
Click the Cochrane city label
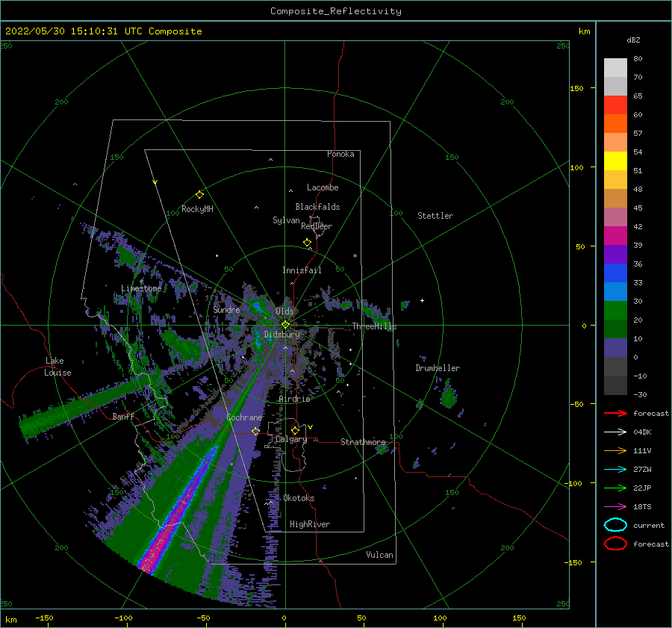244,417
